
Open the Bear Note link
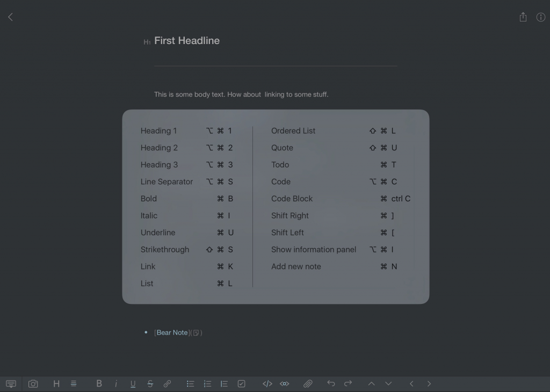click(x=172, y=332)
